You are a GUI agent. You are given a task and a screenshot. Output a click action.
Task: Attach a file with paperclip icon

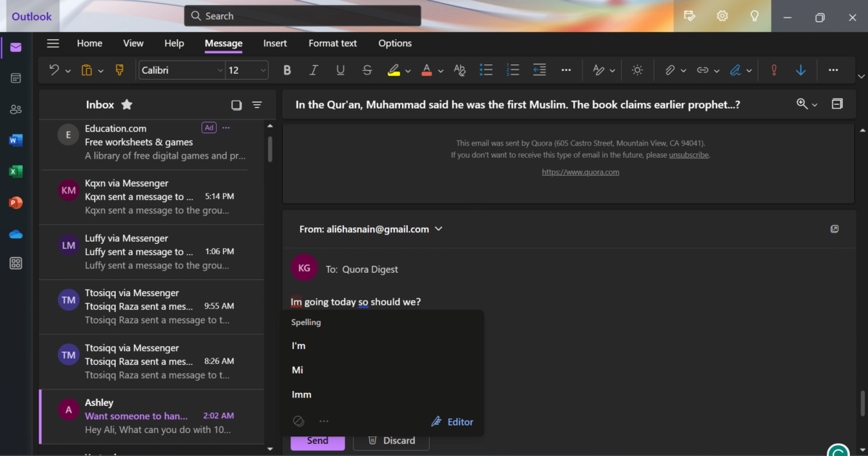669,70
